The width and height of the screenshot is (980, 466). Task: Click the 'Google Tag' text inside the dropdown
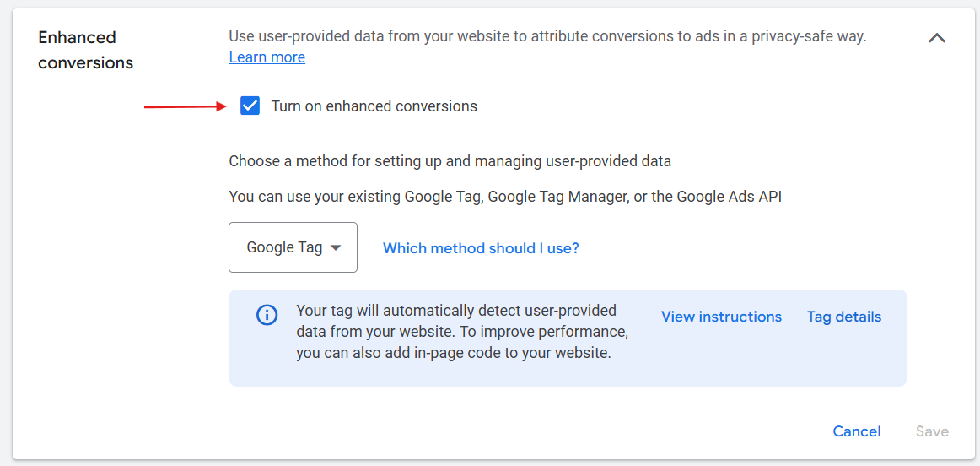click(x=284, y=247)
